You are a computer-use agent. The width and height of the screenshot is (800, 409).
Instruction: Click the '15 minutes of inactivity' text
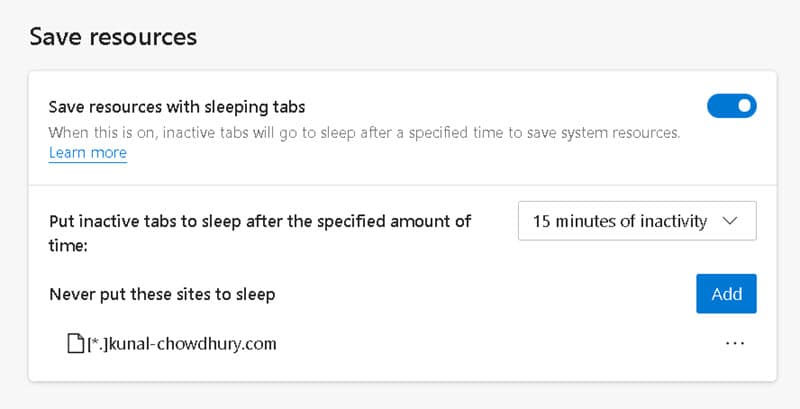click(619, 221)
